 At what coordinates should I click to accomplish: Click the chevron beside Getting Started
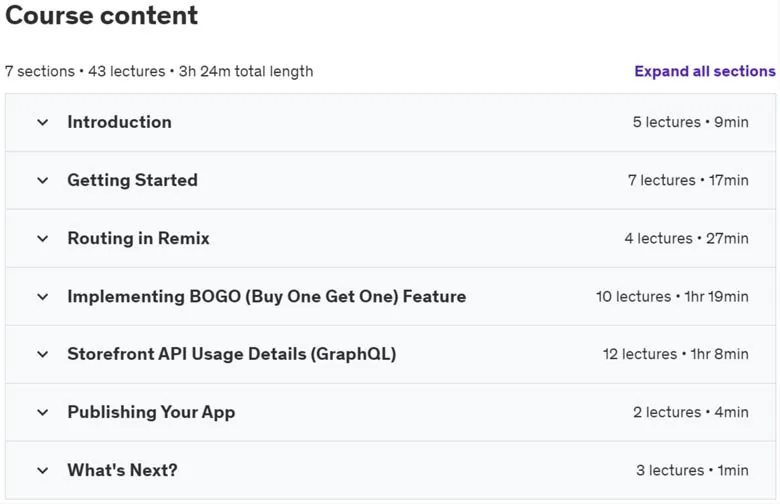pyautogui.click(x=43, y=181)
